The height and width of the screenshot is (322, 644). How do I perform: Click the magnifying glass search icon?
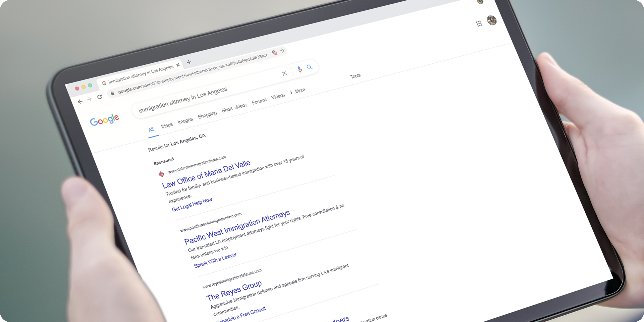point(310,67)
